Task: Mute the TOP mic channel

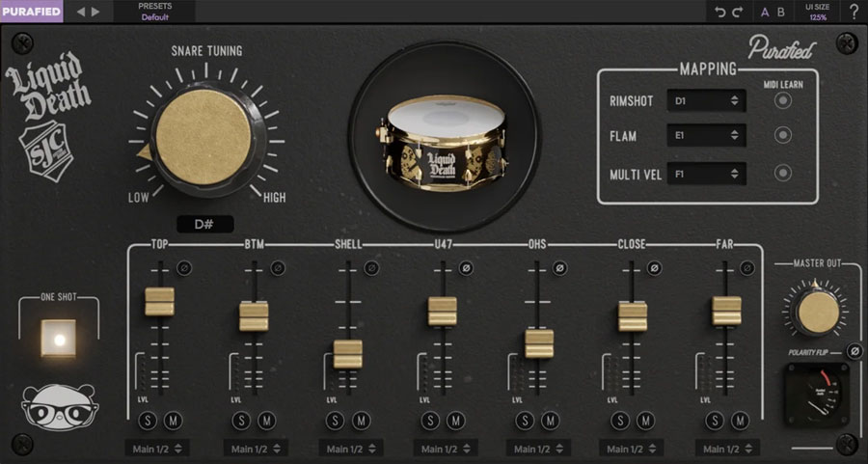Action: pyautogui.click(x=173, y=421)
